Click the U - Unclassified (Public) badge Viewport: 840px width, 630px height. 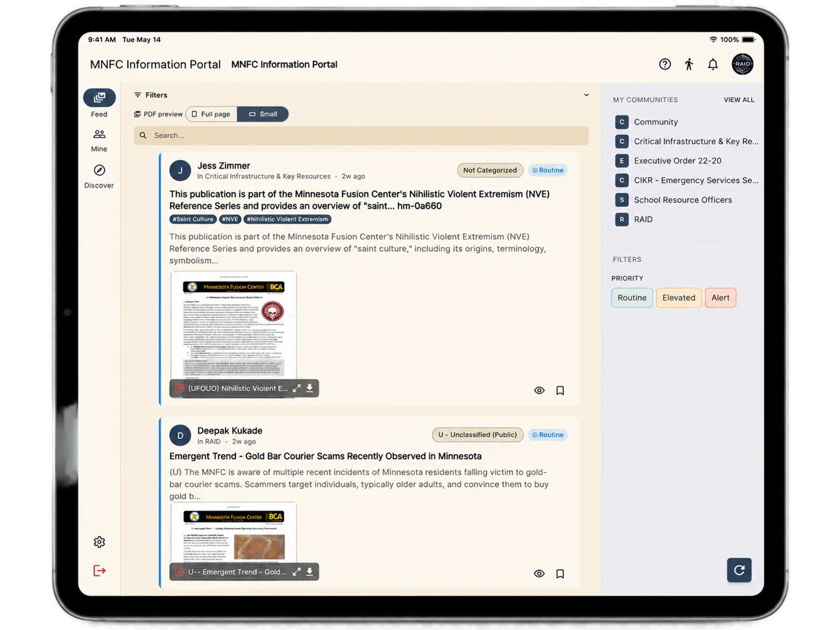click(477, 435)
